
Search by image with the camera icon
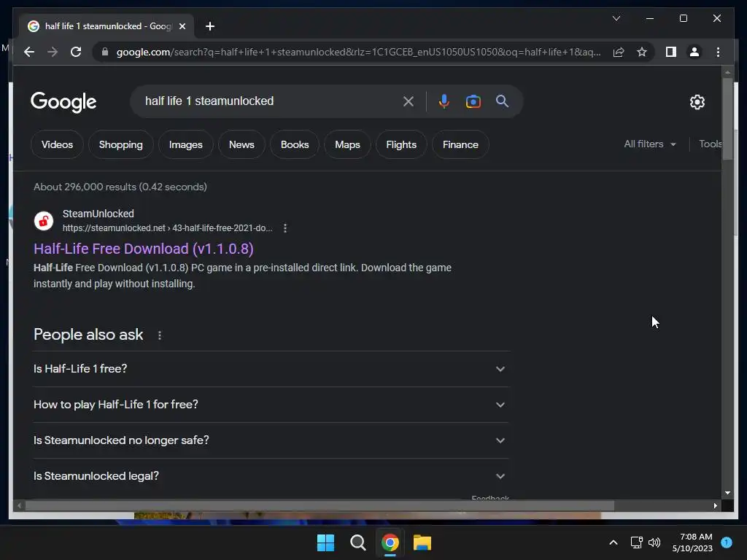tap(473, 101)
